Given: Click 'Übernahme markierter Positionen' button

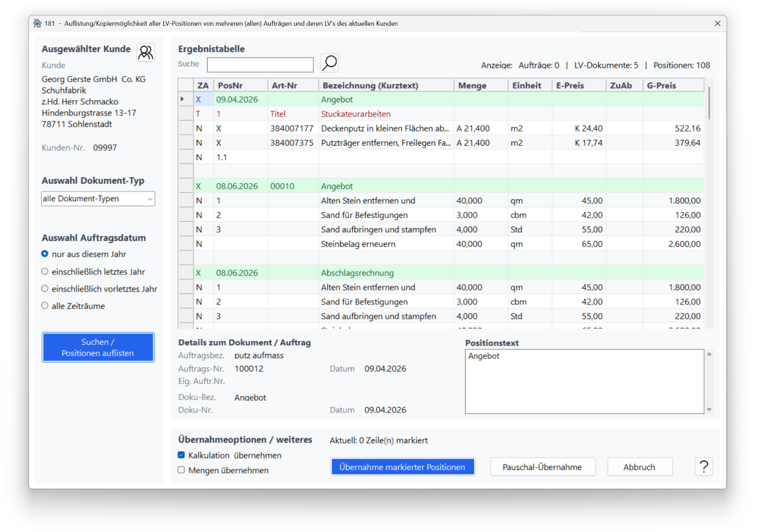Looking at the screenshot, I should click(x=402, y=467).
